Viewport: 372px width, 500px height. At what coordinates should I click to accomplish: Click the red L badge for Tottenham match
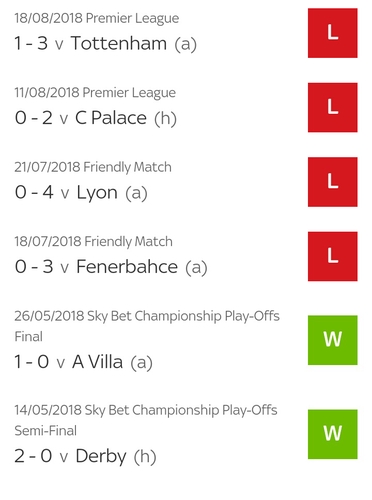[332, 33]
